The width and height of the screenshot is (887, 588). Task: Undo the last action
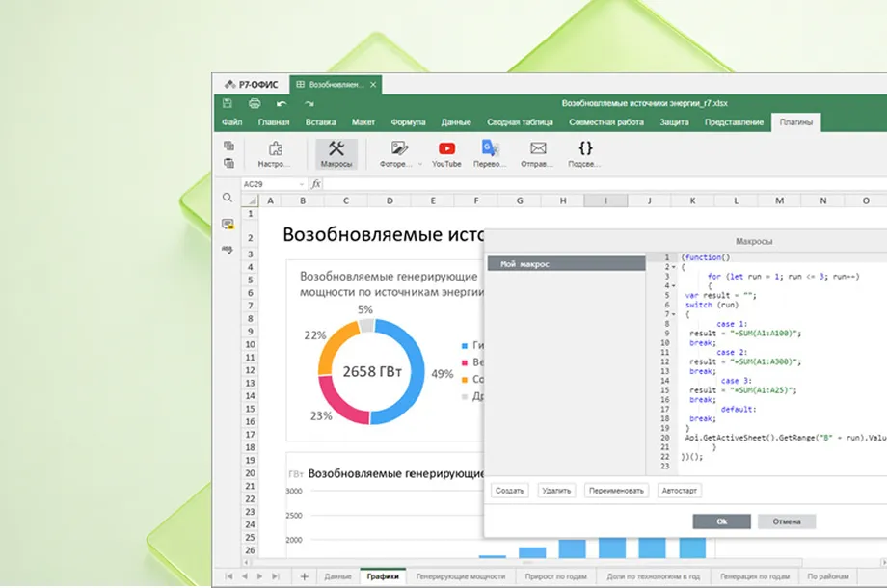(282, 103)
